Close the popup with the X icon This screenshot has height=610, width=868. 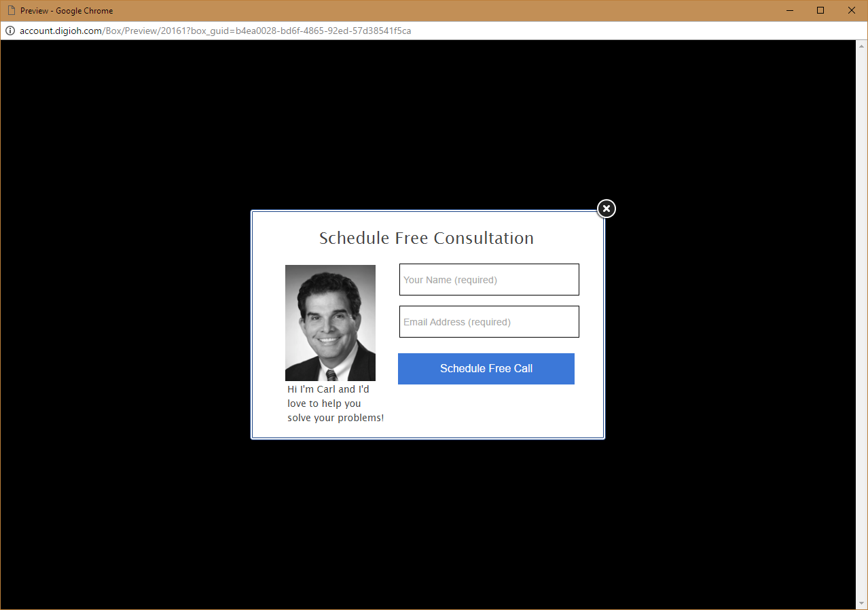pyautogui.click(x=607, y=209)
